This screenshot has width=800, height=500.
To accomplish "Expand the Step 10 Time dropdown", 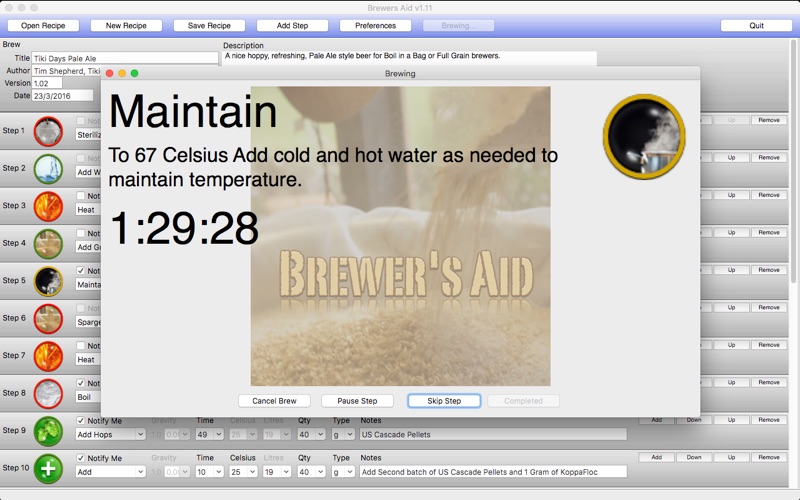I will 208,472.
